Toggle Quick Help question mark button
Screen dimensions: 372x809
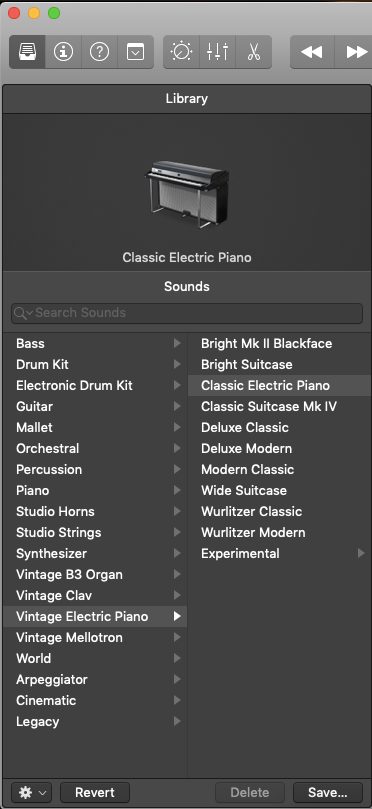pyautogui.click(x=99, y=52)
